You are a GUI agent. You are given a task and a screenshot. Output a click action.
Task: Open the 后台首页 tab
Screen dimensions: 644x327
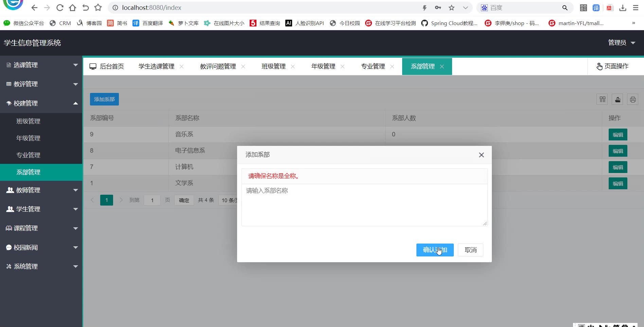(x=107, y=66)
